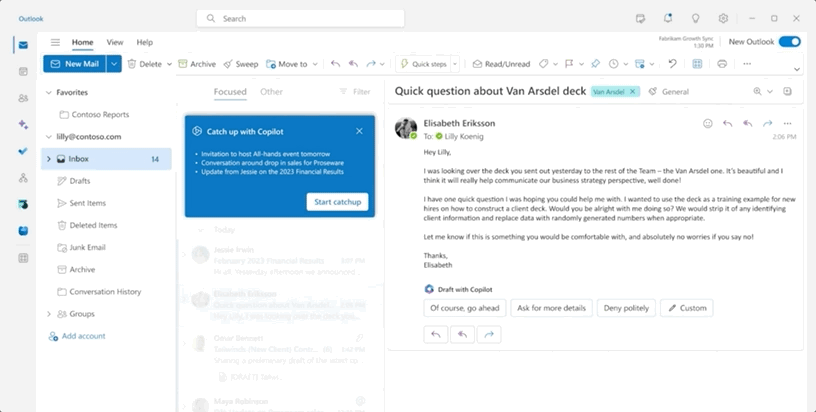Expand the Groups folder tree

click(48, 314)
